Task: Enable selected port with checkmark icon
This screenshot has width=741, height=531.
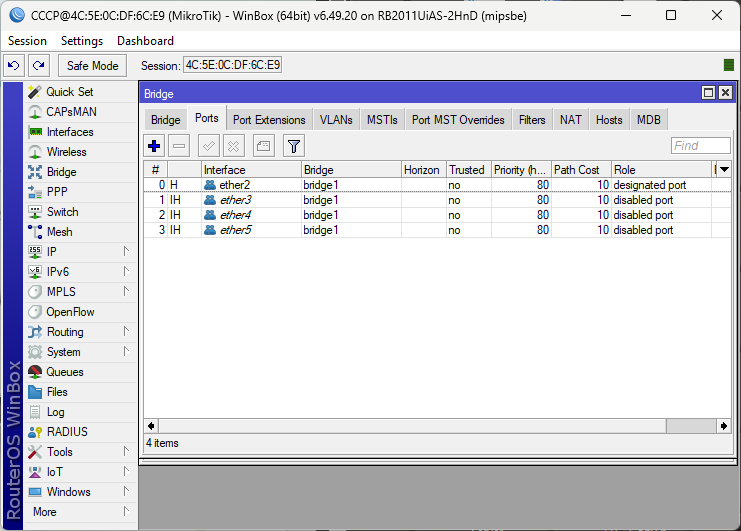Action: [208, 146]
